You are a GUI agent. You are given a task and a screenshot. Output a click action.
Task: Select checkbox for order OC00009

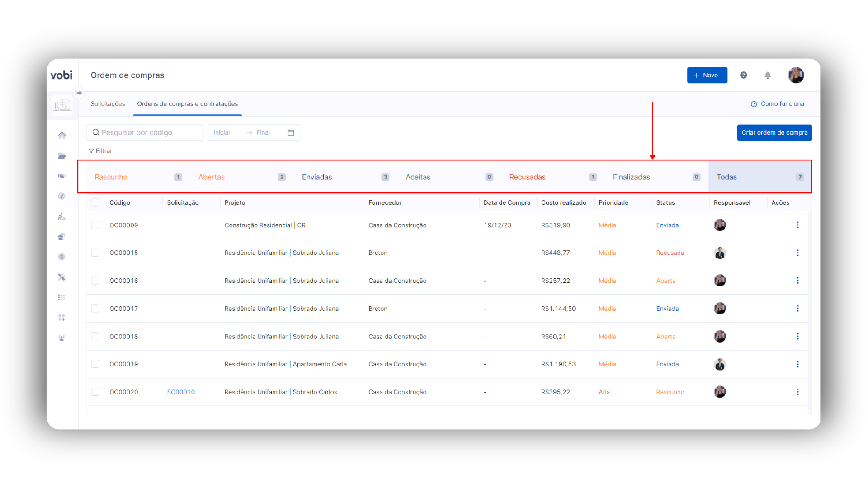[95, 225]
